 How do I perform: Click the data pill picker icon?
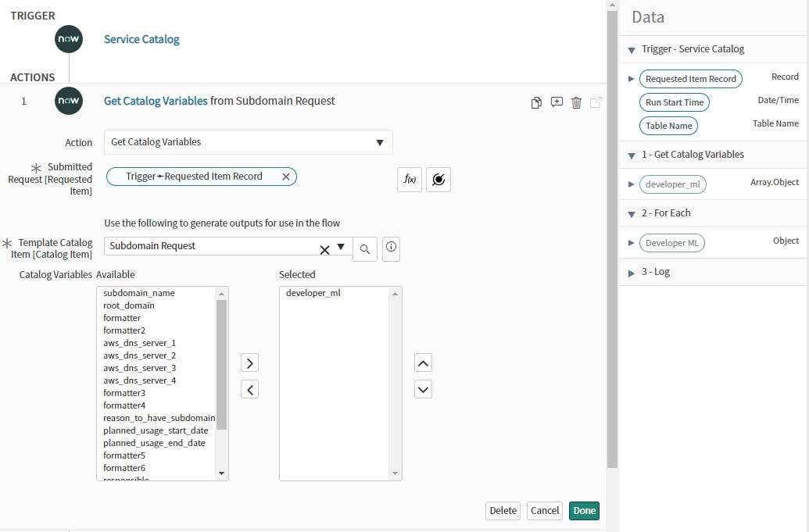point(439,179)
